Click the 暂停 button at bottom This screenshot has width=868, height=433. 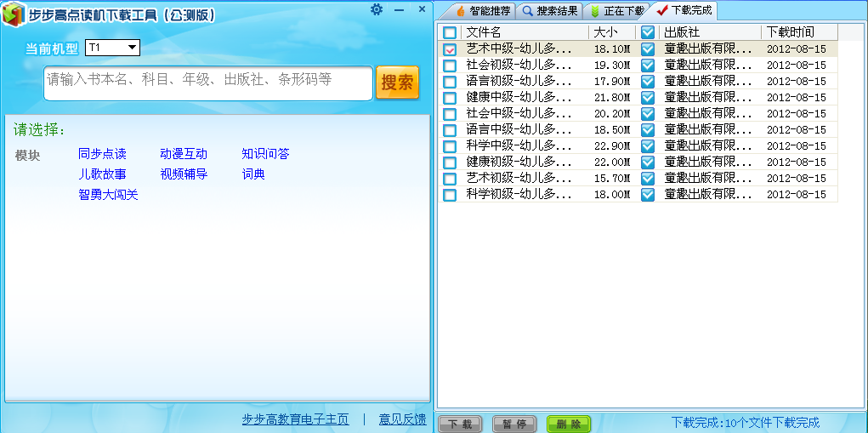pyautogui.click(x=514, y=424)
